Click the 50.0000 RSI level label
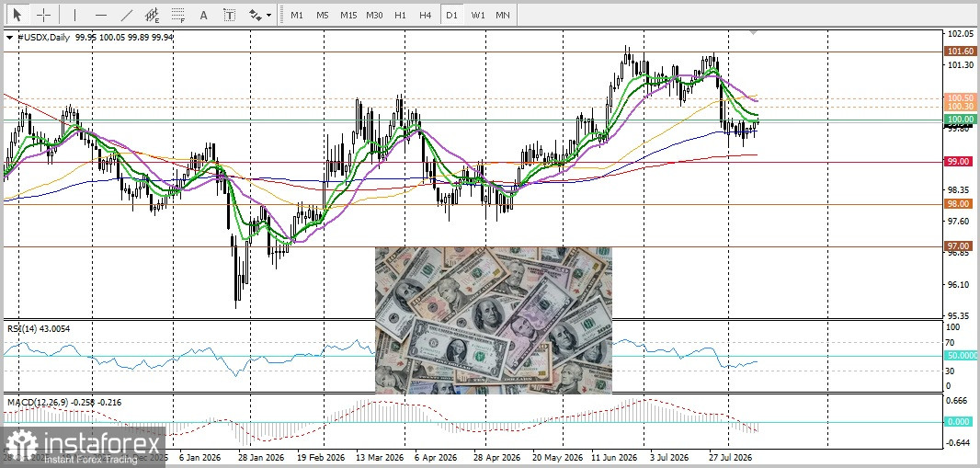 [x=961, y=355]
